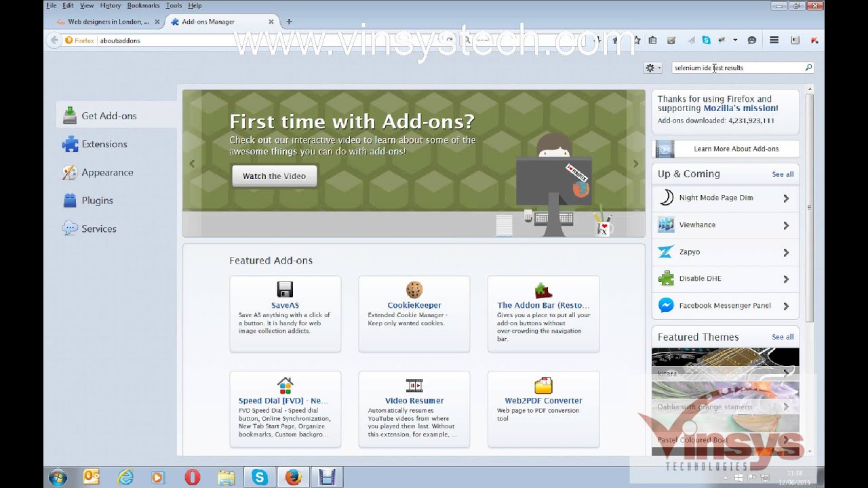Screen dimensions: 868x488
Task: Click the Kaspersky K toolbar icon
Action: pyautogui.click(x=795, y=40)
